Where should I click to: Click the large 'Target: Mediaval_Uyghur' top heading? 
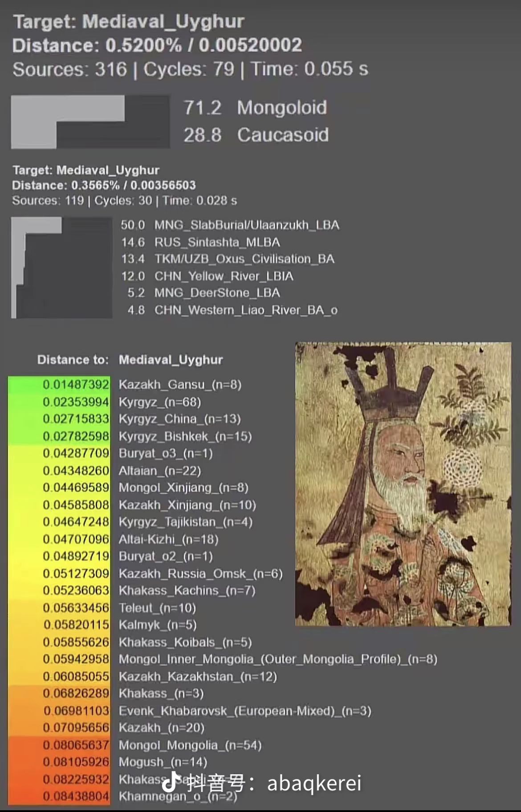(129, 21)
